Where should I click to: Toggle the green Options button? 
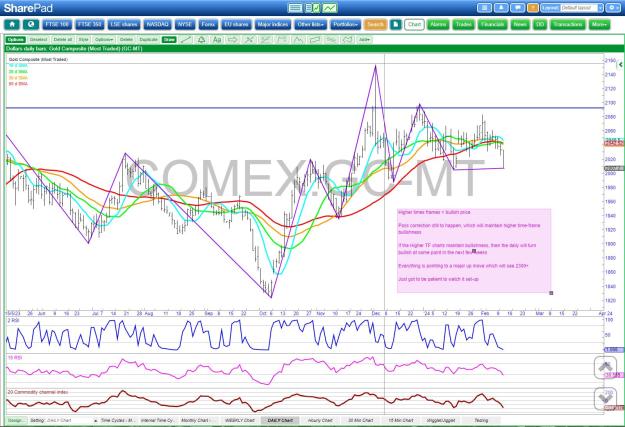16,39
